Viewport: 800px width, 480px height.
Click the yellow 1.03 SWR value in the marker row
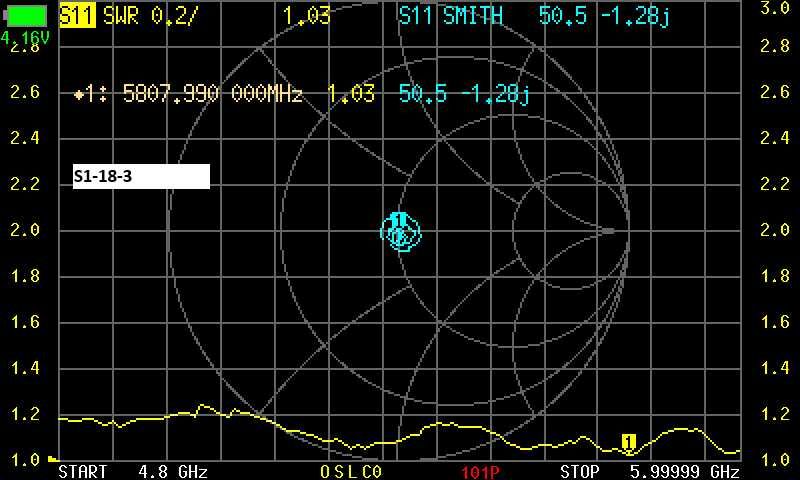point(351,94)
